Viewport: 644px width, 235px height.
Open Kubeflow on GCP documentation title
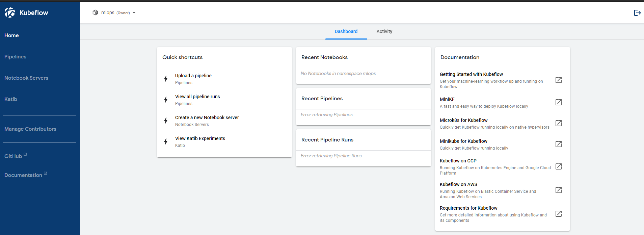(x=458, y=161)
